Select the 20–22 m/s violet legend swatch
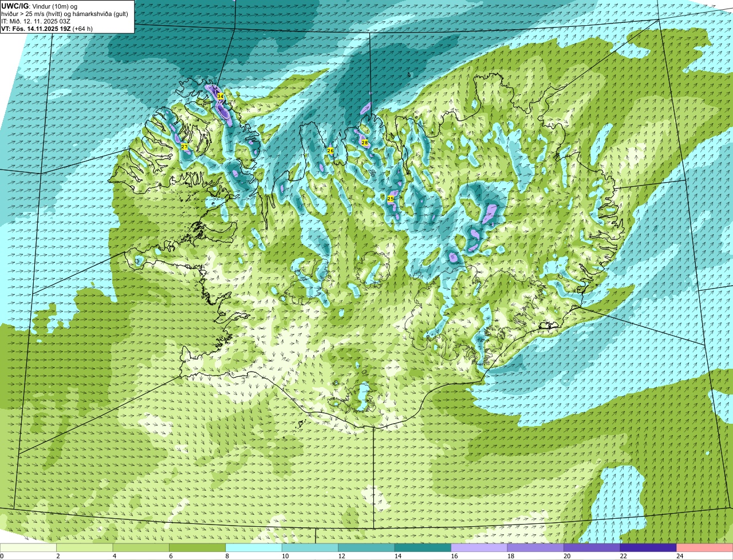This screenshot has width=733, height=560. pos(592,547)
